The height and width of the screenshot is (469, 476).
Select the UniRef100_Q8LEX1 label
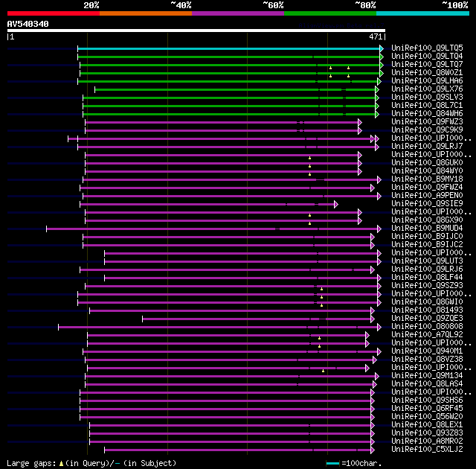[x=427, y=425]
